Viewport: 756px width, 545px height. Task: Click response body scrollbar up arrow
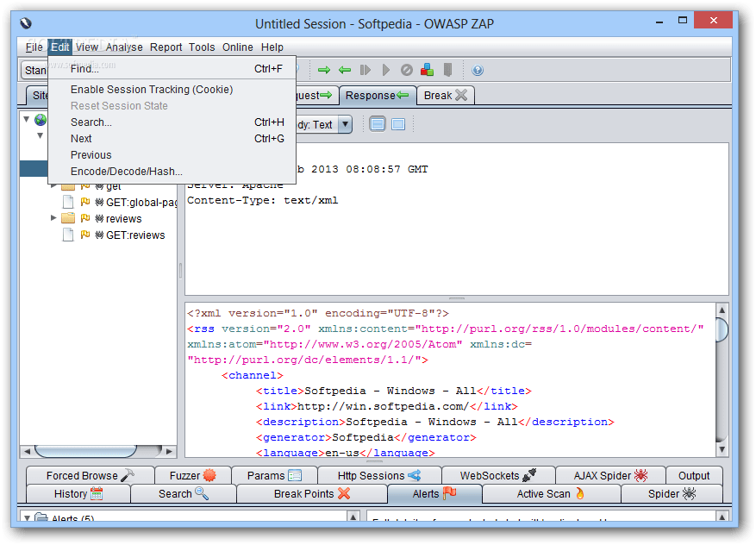[x=722, y=310]
